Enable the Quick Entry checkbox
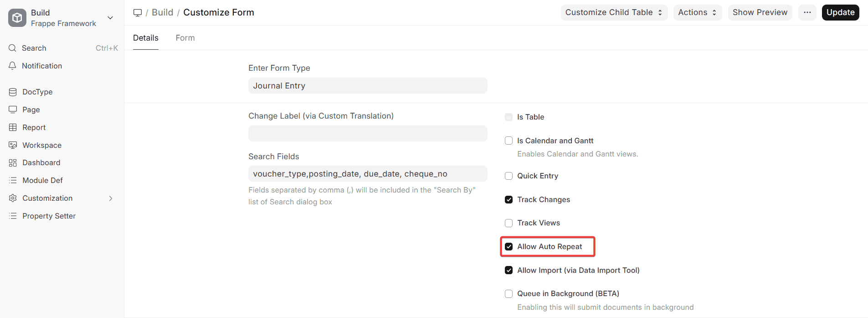This screenshot has height=318, width=868. click(x=509, y=176)
